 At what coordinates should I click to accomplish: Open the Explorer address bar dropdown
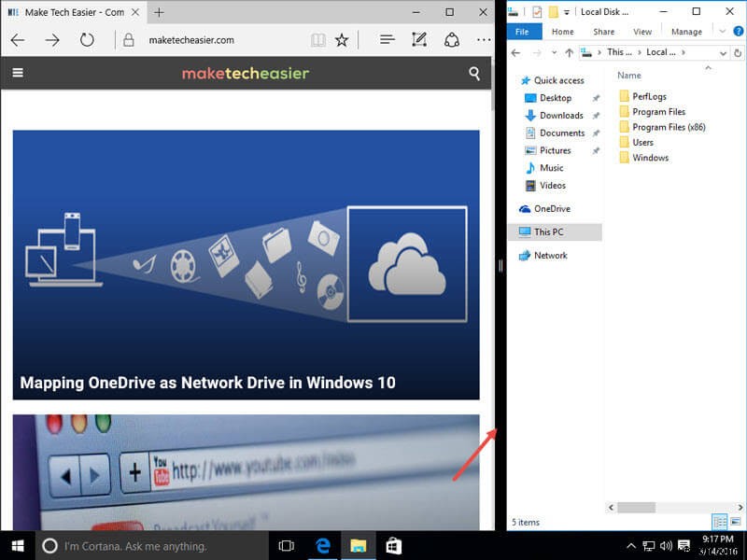723,53
